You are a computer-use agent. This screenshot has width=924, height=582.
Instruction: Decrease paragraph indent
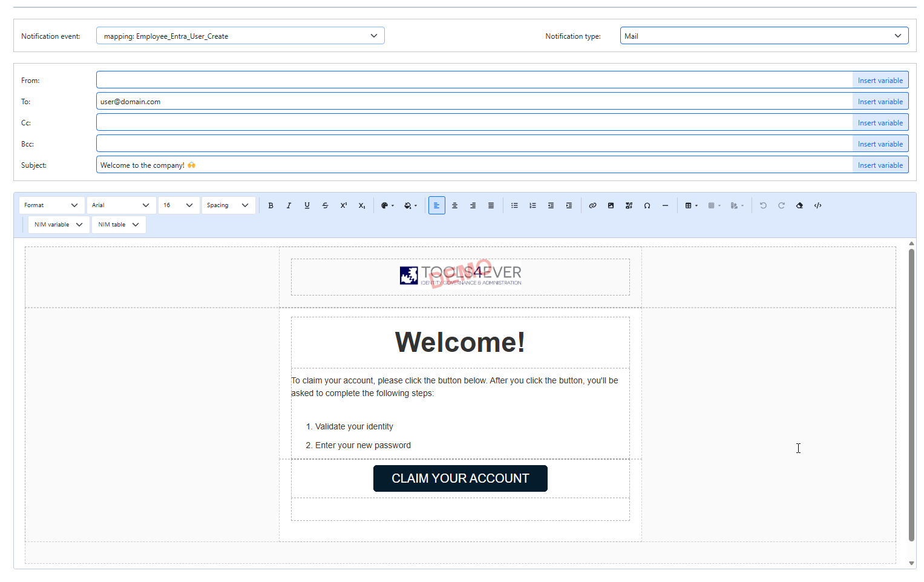551,205
